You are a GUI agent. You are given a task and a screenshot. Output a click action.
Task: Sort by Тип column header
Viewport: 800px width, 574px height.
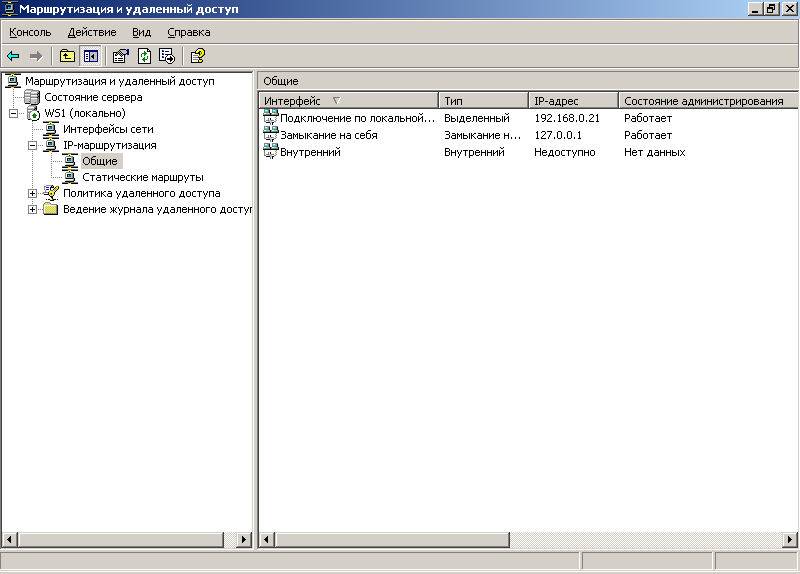pyautogui.click(x=483, y=101)
